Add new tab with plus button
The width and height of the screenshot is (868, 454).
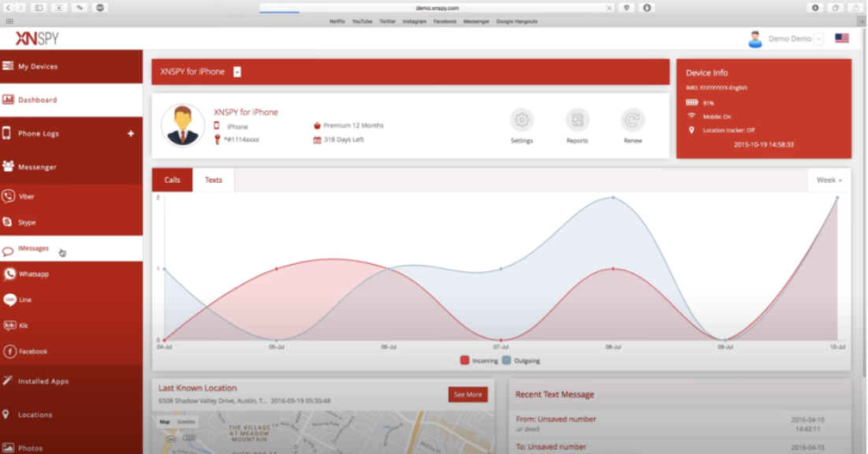tap(862, 21)
